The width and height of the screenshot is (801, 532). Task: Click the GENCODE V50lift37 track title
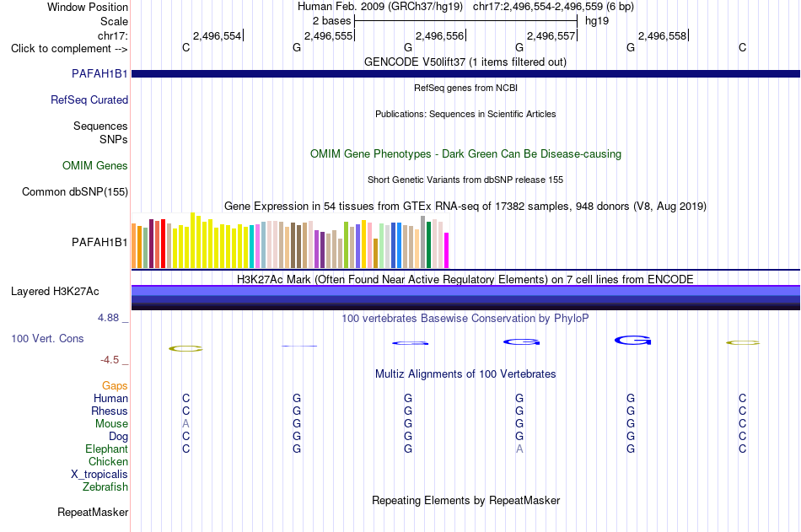click(465, 62)
